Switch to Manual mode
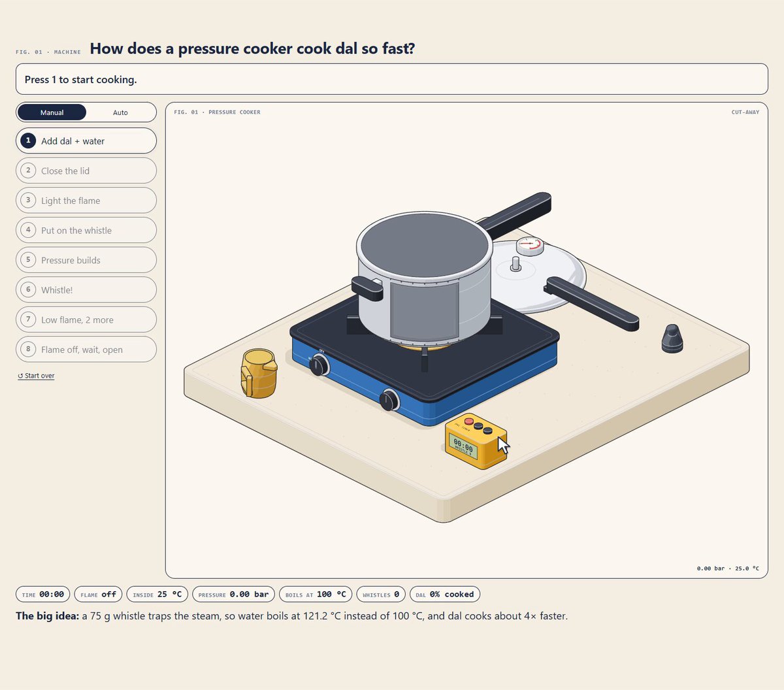 coord(52,112)
